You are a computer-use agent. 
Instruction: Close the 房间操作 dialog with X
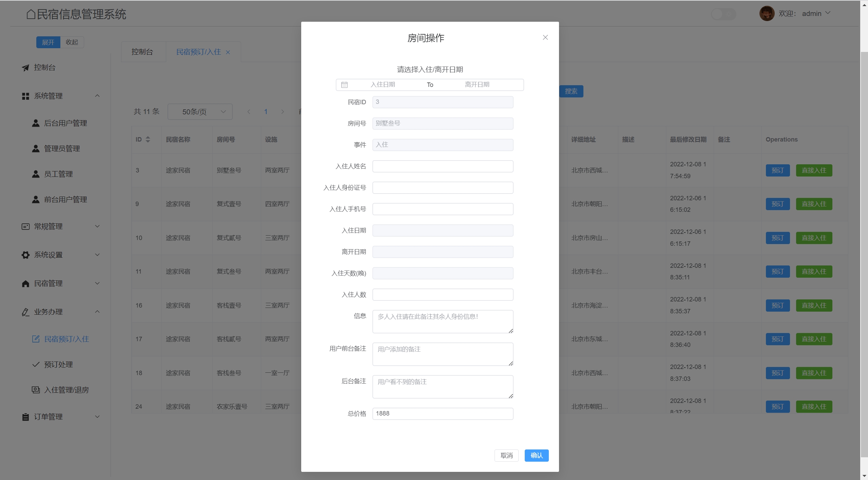click(x=545, y=38)
